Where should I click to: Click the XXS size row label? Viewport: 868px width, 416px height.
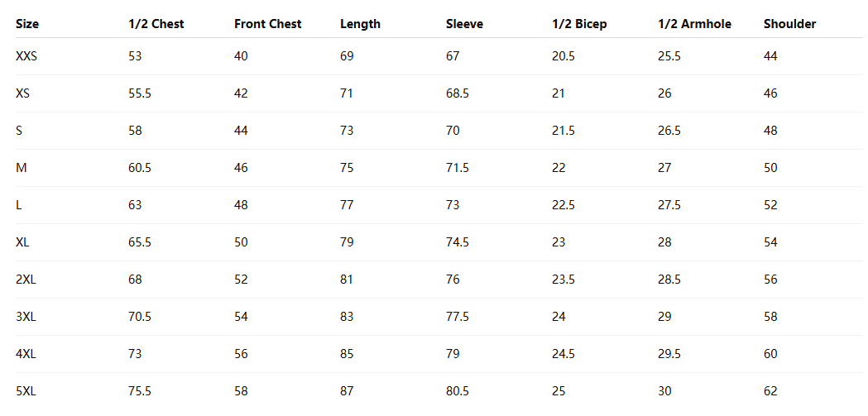[x=26, y=56]
